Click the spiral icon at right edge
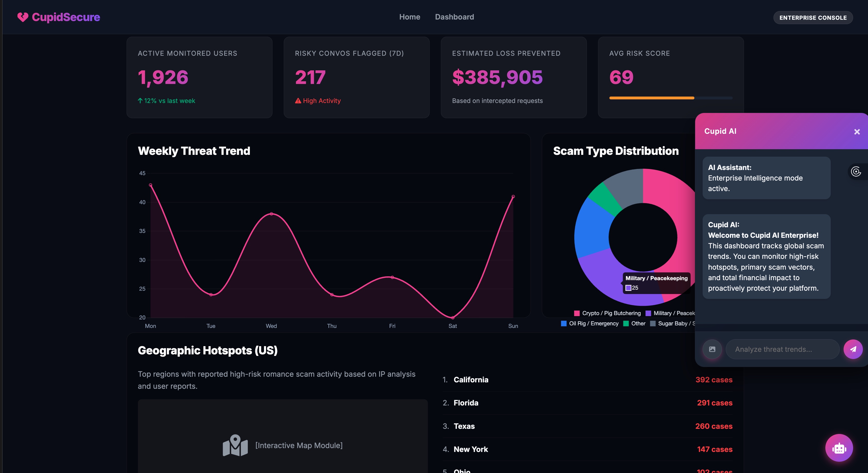Screen dimensions: 868x473 coord(856,172)
